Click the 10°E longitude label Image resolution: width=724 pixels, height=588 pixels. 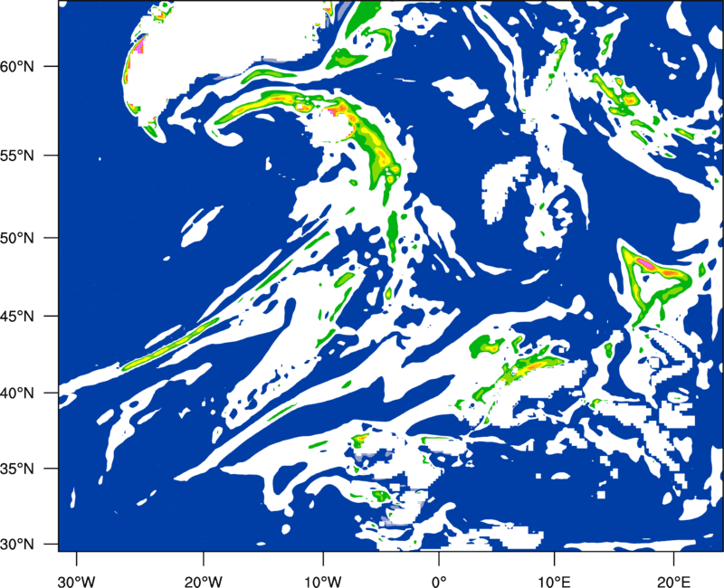554,581
